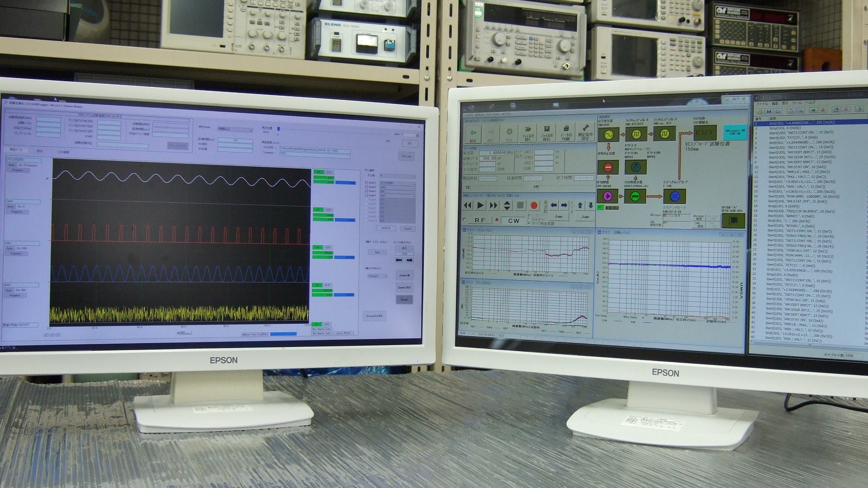Open the X-axis SPAN dropdown
Screen dimensions: 868x488
(377, 276)
